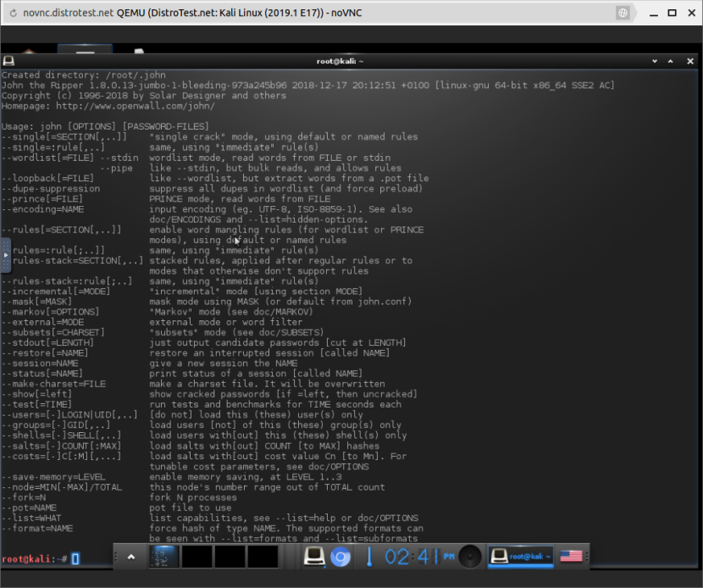The image size is (703, 588).
Task: Click the '--salts=[-]COUNT[:MAX]' option text
Action: tap(62, 446)
